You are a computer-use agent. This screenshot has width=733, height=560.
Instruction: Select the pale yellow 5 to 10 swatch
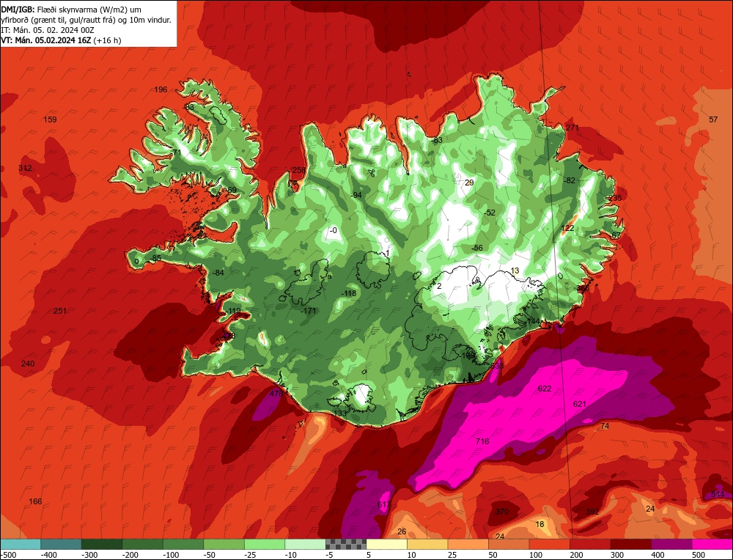(386, 544)
